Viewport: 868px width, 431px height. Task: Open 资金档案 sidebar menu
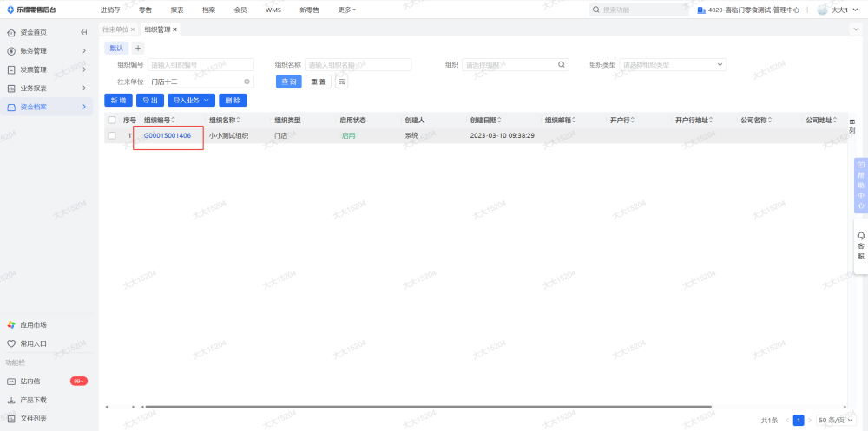pyautogui.click(x=47, y=107)
